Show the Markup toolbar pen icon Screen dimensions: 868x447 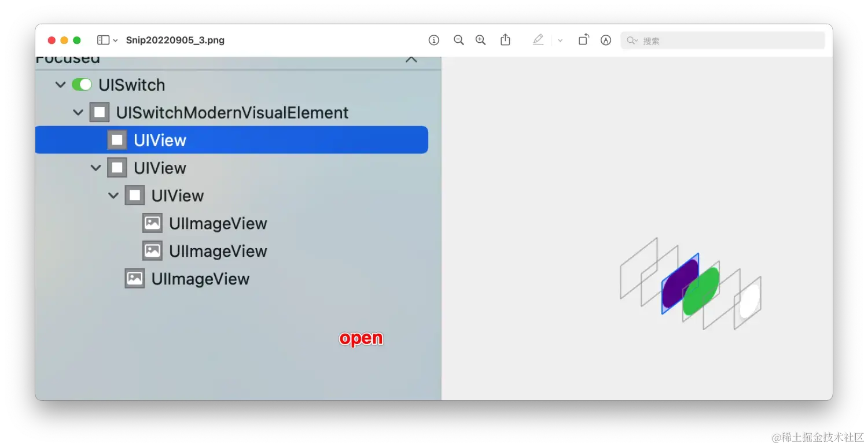tap(538, 40)
